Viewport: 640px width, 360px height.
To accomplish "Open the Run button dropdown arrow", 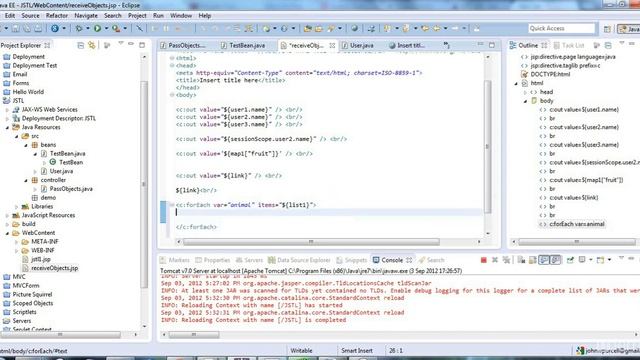I will (106, 29).
